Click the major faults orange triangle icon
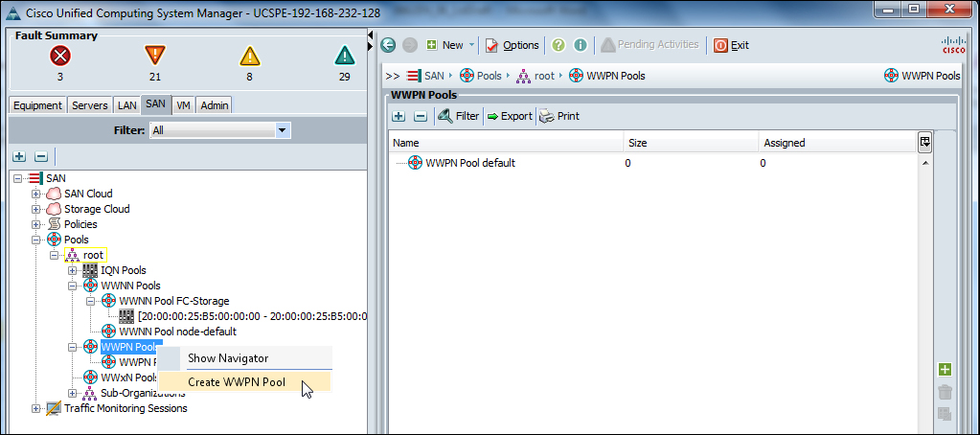This screenshot has width=980, height=435. click(x=154, y=57)
